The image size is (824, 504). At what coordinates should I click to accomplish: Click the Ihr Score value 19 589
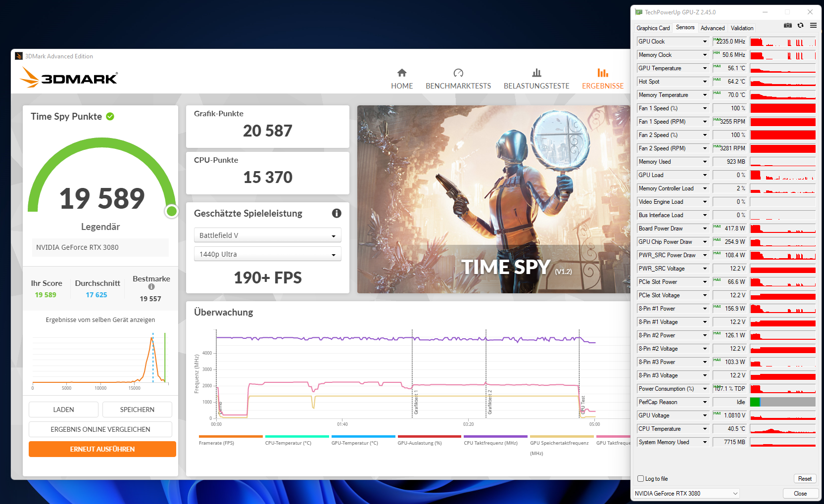click(46, 295)
